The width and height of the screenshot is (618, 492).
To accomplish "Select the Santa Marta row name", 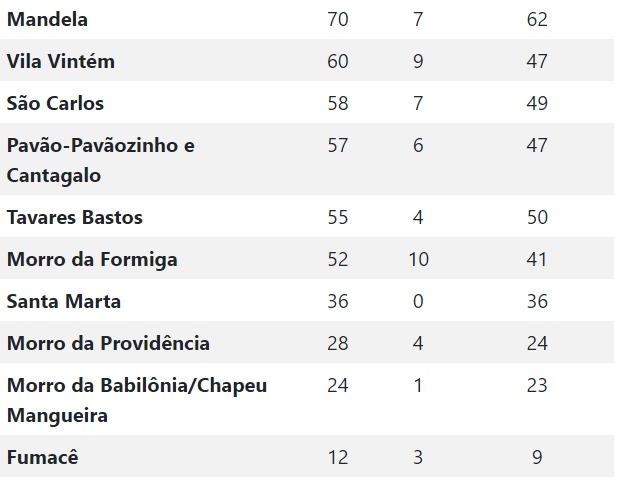I will [63, 302].
